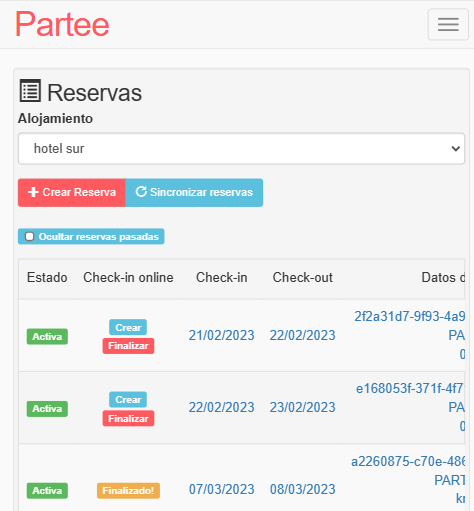Open the 21/02/2023 check-in date link
This screenshot has height=511, width=474.
point(222,335)
